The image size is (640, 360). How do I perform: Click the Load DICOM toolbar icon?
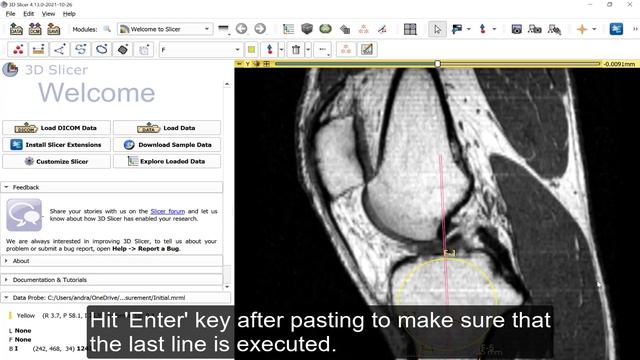point(35,29)
